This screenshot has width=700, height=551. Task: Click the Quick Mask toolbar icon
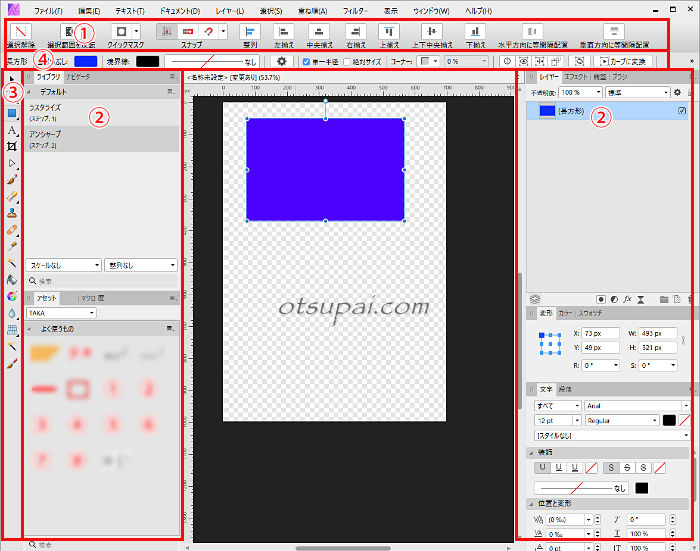coord(125,32)
